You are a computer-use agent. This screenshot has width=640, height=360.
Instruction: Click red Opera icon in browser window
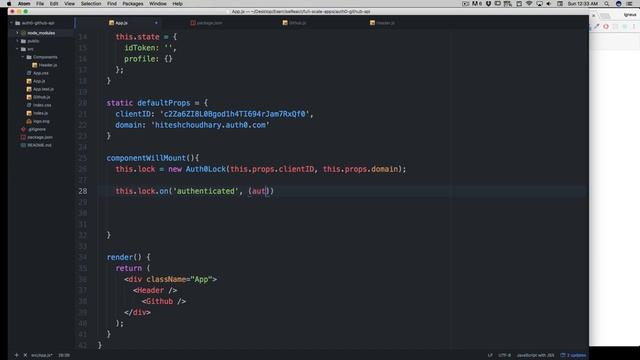[606, 27]
